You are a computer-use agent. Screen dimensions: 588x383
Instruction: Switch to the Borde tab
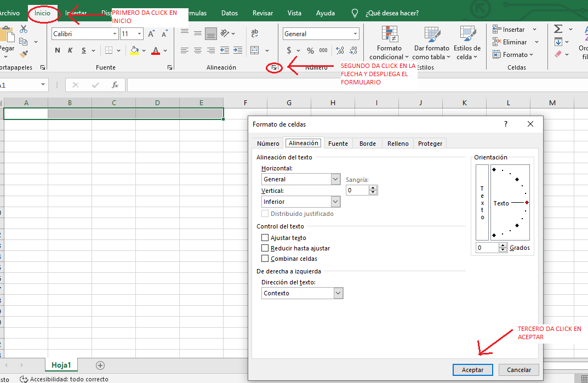(x=367, y=142)
